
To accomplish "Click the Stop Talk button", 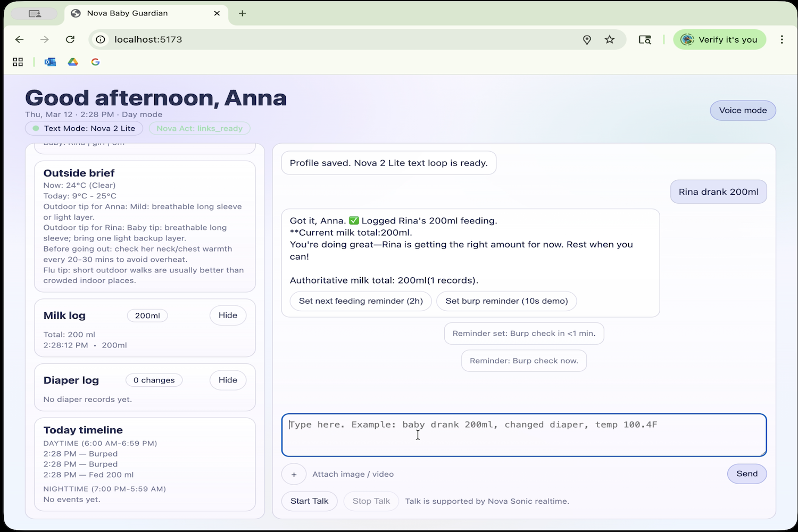I will coord(371,501).
